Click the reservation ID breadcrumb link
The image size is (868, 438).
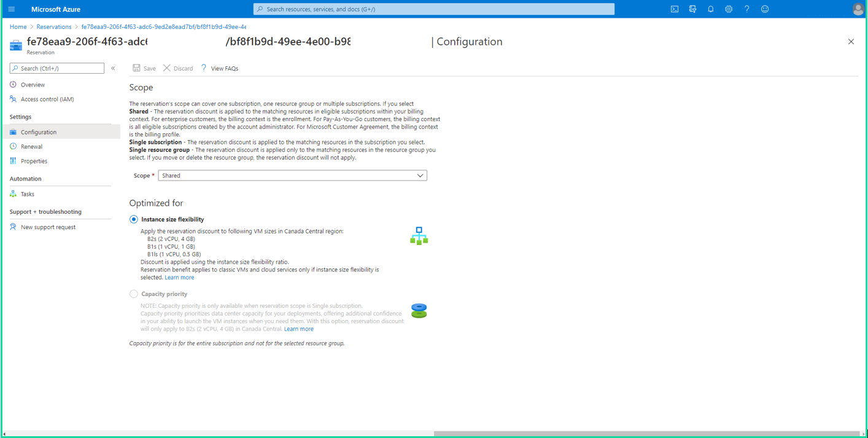point(164,27)
